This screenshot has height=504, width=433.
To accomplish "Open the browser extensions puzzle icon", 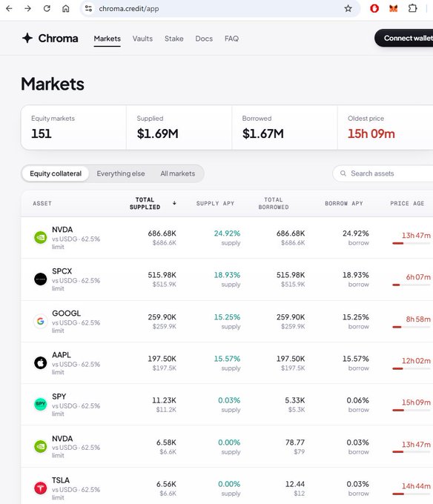I will (x=413, y=9).
